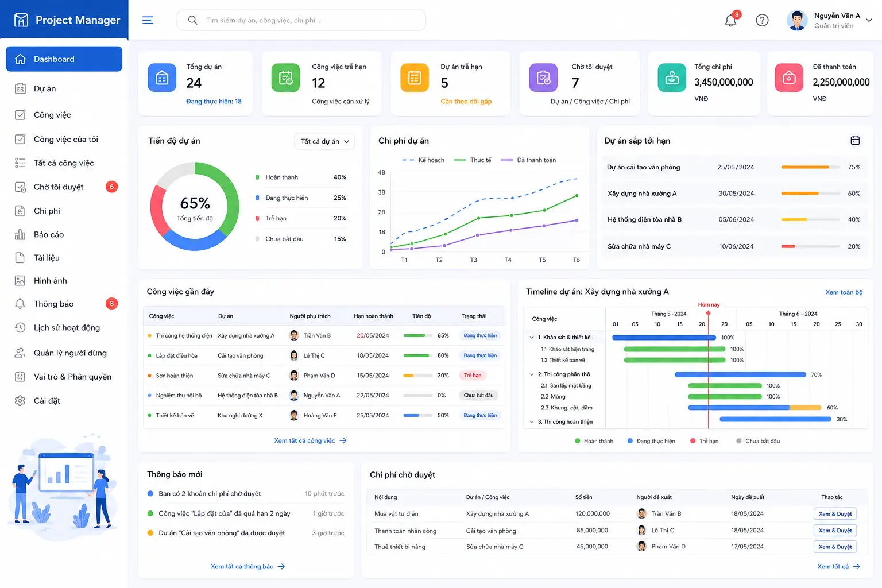This screenshot has height=588, width=882.
Task: Click the Trễ hạn status badge
Action: 473,376
